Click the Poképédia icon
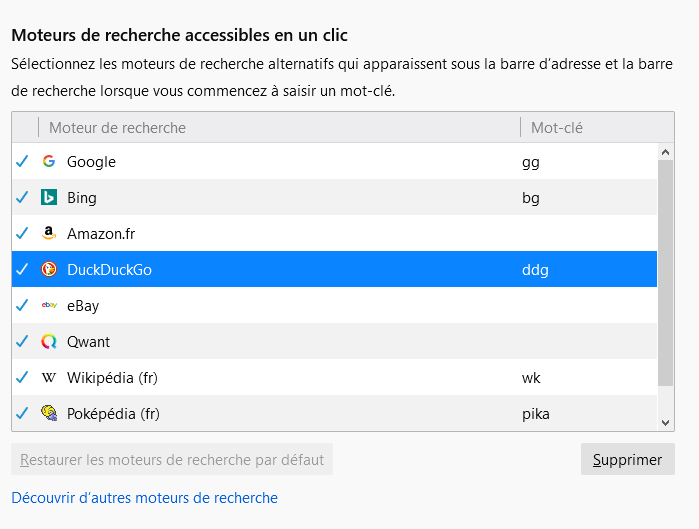Screen dimensions: 699x529 click(x=49, y=414)
